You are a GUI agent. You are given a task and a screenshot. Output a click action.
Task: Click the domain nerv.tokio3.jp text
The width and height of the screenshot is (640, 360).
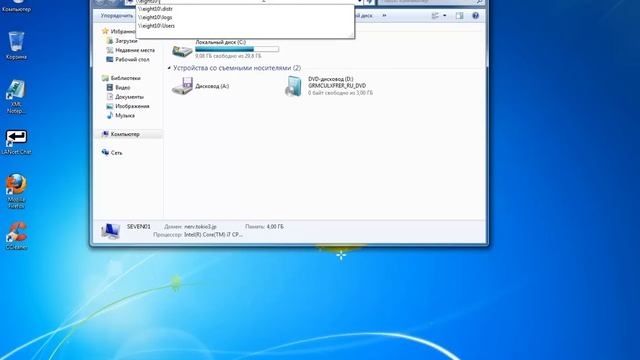[200, 227]
